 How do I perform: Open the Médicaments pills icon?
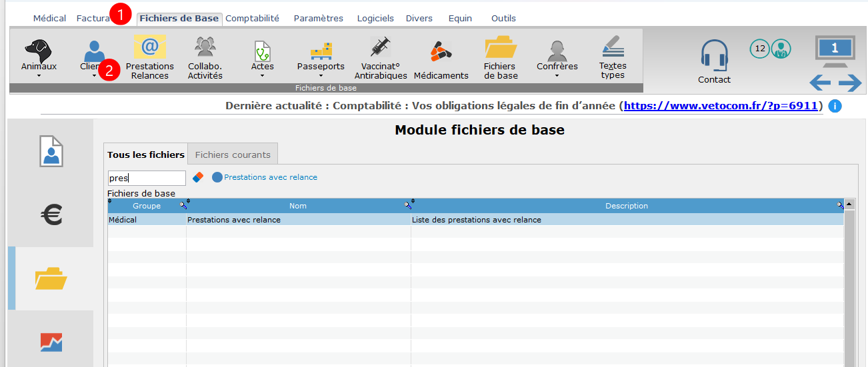[x=441, y=52]
